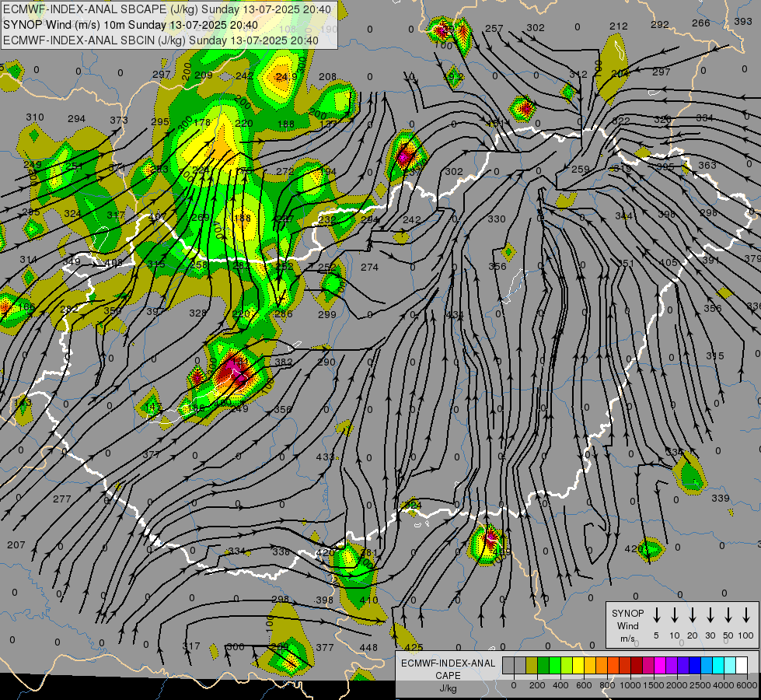Click the SBCIN value 257 on the map
The height and width of the screenshot is (700, 761).
coord(494,29)
